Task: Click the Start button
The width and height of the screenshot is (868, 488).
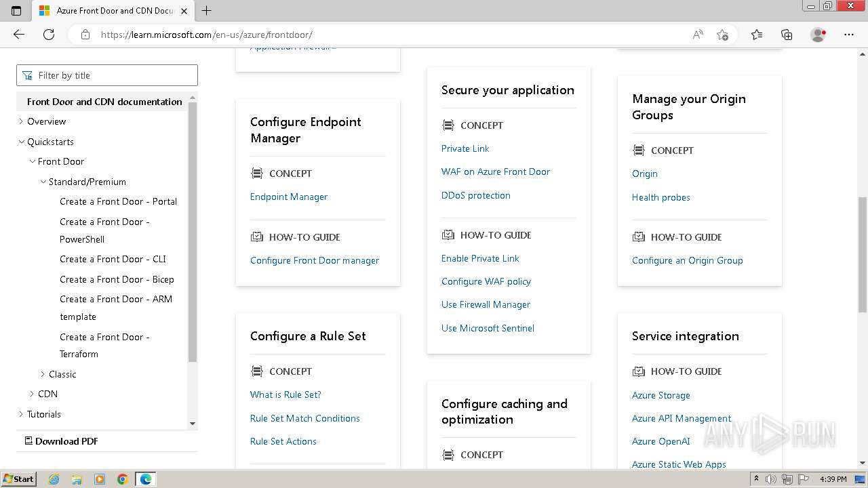Action: pyautogui.click(x=18, y=479)
